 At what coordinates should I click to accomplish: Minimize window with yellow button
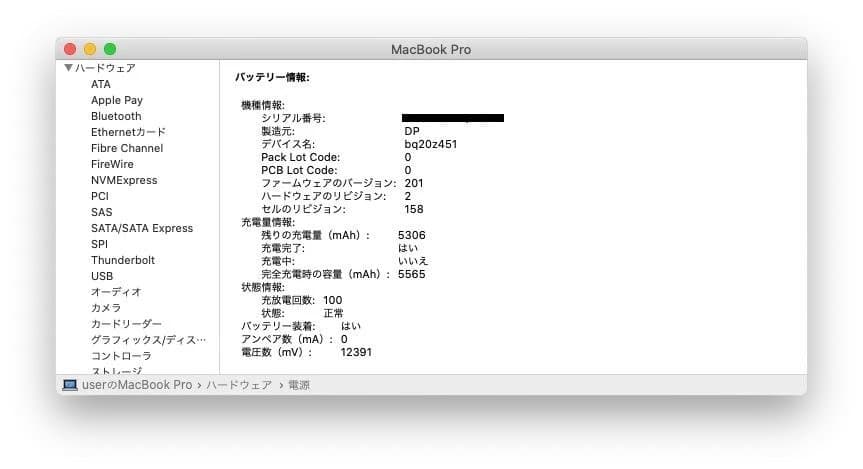coord(90,49)
